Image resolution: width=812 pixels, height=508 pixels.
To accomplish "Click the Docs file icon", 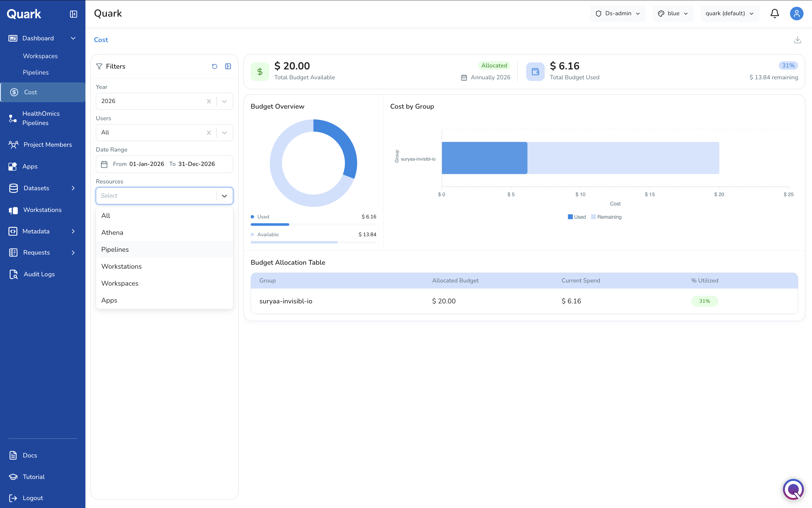I will pyautogui.click(x=13, y=455).
